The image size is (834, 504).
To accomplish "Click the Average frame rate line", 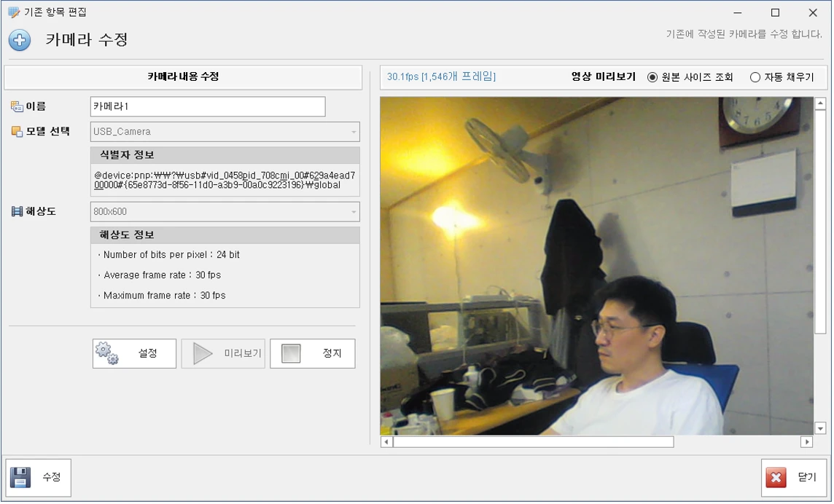I will pyautogui.click(x=160, y=275).
